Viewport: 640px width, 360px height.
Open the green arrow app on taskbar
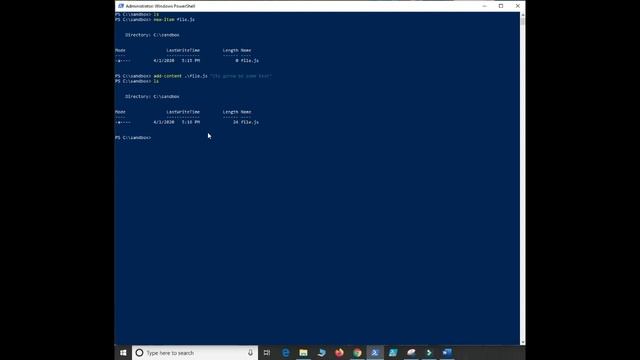click(x=429, y=353)
